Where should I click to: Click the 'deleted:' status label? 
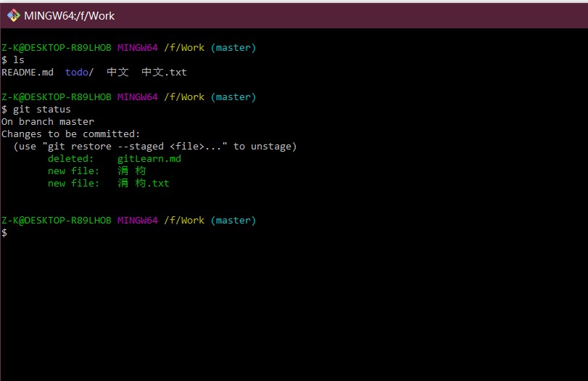point(70,159)
